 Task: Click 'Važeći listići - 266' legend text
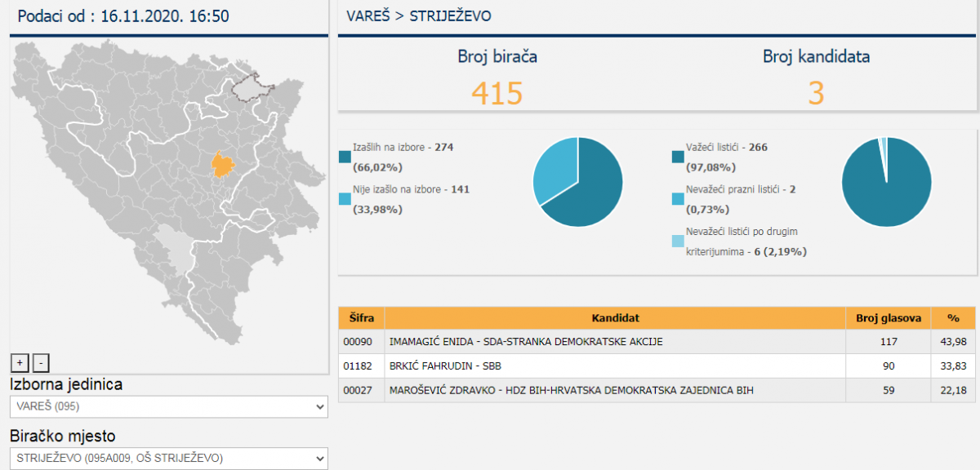[x=727, y=147]
